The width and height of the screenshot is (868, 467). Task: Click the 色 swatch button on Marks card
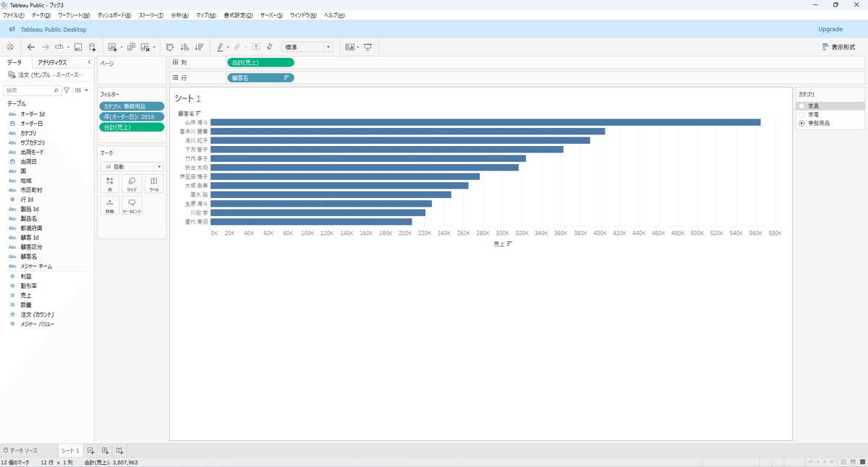[109, 182]
